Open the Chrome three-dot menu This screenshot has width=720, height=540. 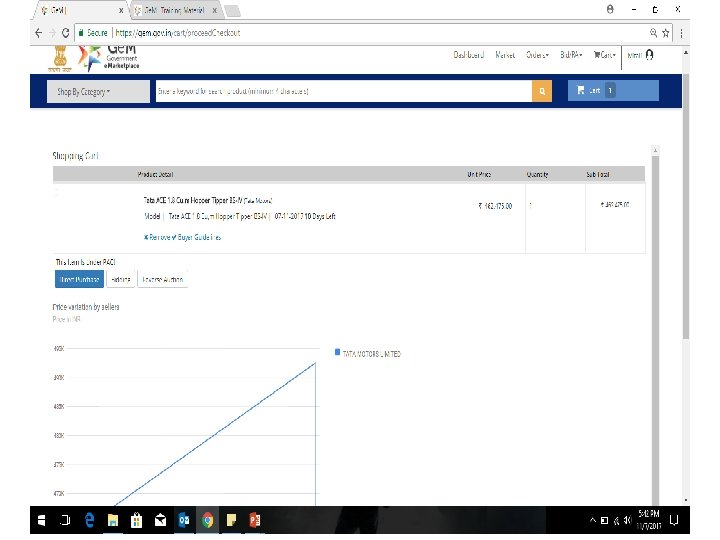point(681,33)
